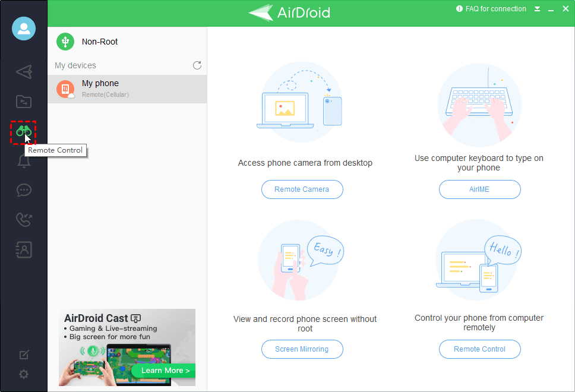The width and height of the screenshot is (575, 392).
Task: Click the remote control 'Hello' illustration
Action: (x=479, y=260)
